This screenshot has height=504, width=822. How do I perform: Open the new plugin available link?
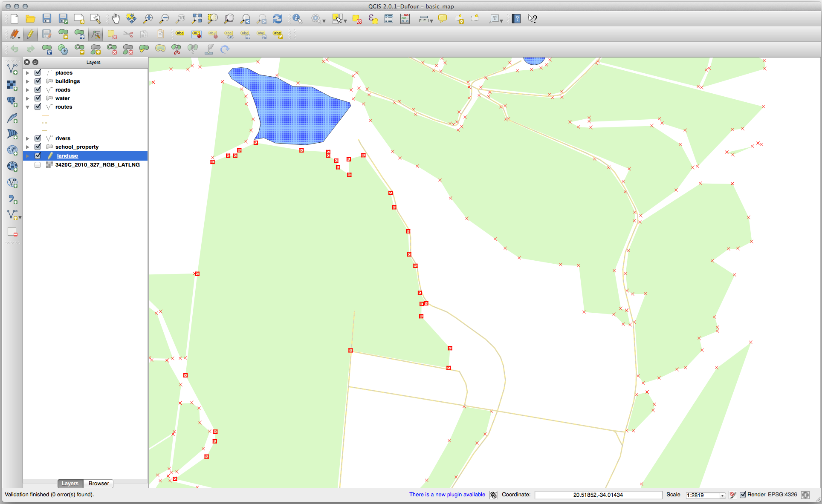coord(447,495)
